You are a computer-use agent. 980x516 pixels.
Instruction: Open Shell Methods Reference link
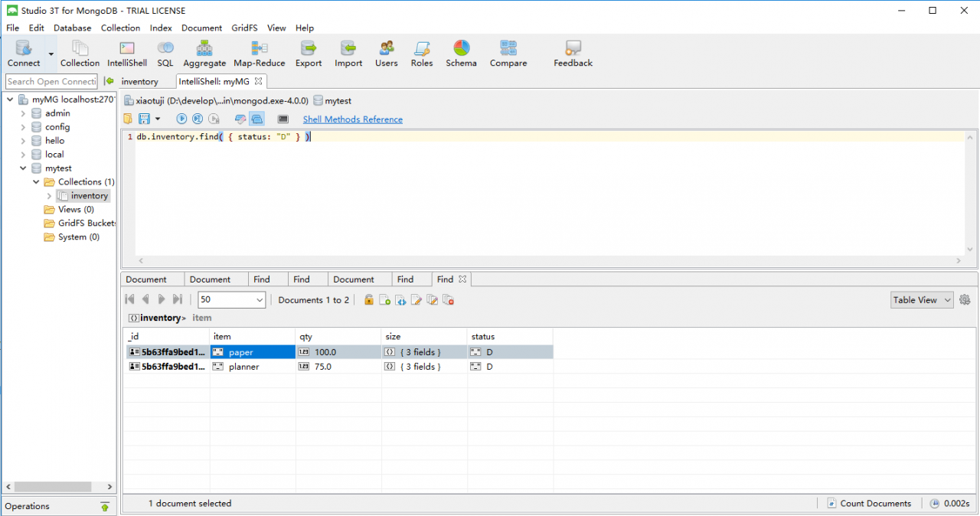click(x=352, y=119)
